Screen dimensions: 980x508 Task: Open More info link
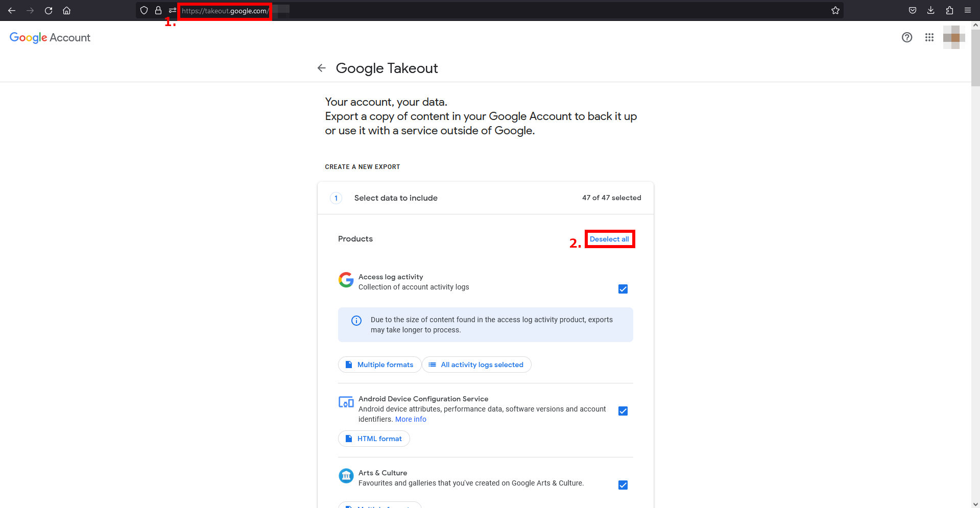(411, 419)
